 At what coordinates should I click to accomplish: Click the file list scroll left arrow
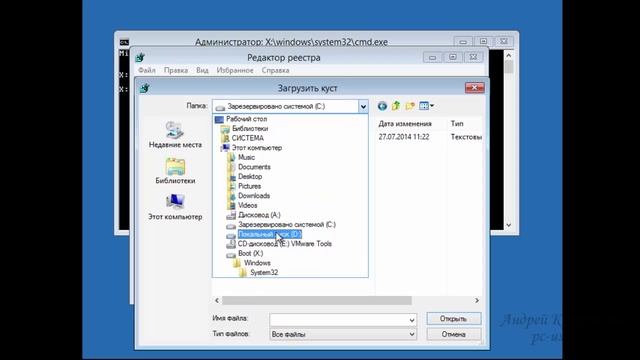click(217, 300)
